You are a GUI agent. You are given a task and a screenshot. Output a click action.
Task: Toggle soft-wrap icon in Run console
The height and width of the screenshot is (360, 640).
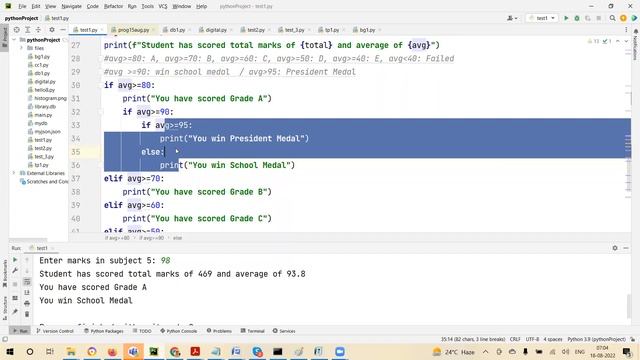tap(27, 282)
